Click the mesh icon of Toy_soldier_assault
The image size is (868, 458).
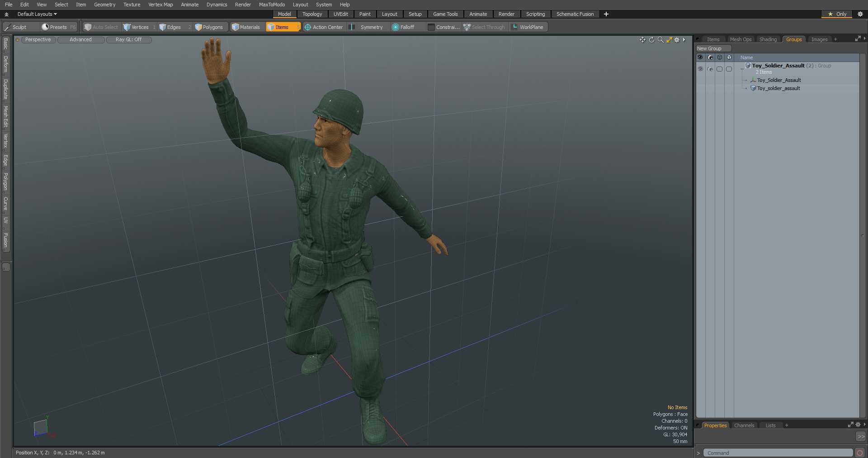[x=753, y=88]
